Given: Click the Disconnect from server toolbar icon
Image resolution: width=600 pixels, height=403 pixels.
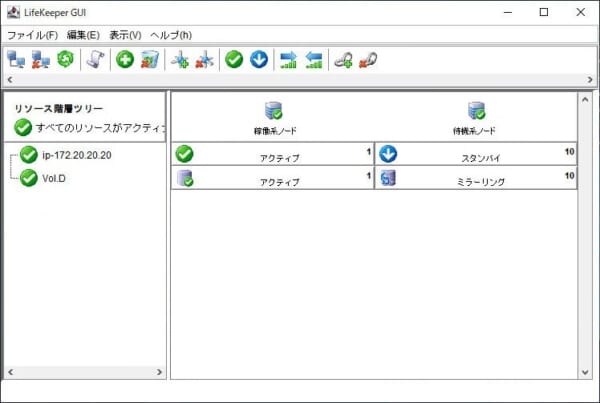Looking at the screenshot, I should pyautogui.click(x=41, y=59).
